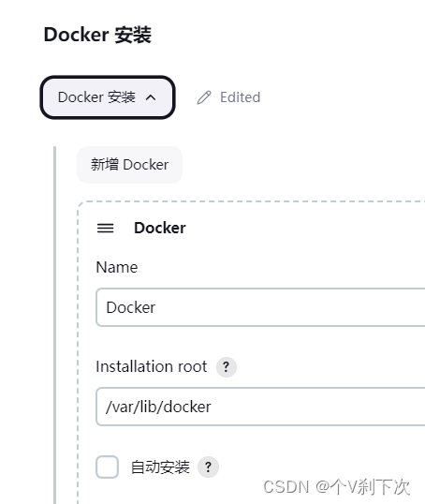Enable the 自动安装 checkbox

pyautogui.click(x=107, y=467)
